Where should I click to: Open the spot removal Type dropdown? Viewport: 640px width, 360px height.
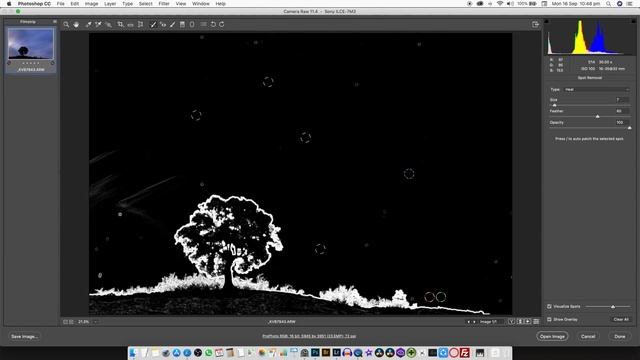click(597, 89)
